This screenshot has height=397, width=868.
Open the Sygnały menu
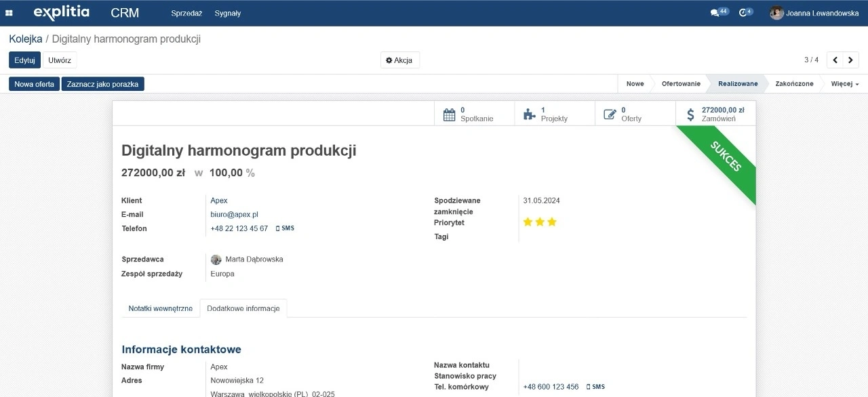tap(228, 13)
